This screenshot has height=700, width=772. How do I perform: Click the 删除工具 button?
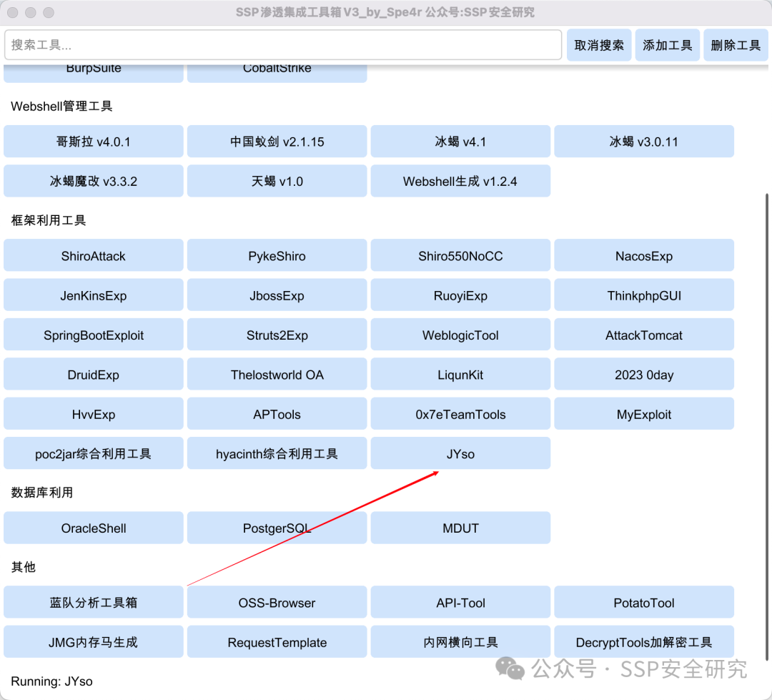736,45
